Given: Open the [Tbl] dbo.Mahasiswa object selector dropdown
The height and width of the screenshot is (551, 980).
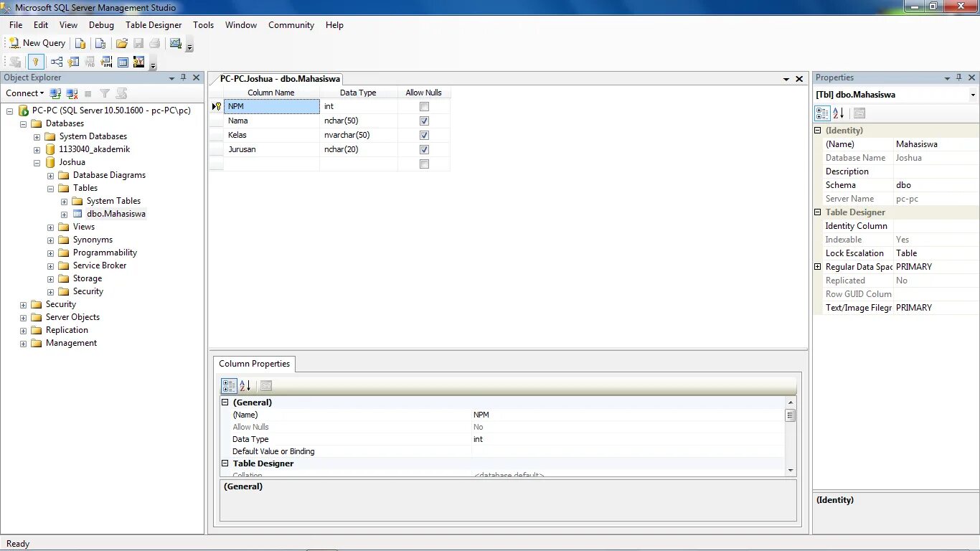Looking at the screenshot, I should [973, 95].
